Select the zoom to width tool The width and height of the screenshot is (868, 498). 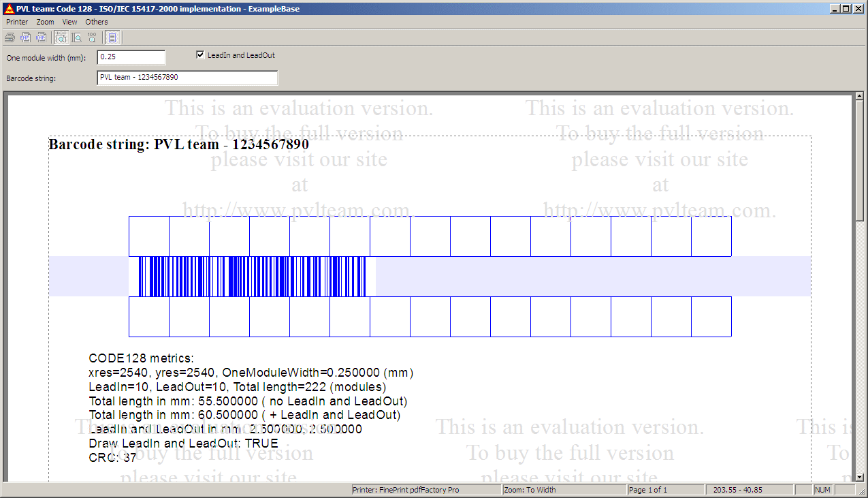coord(61,37)
